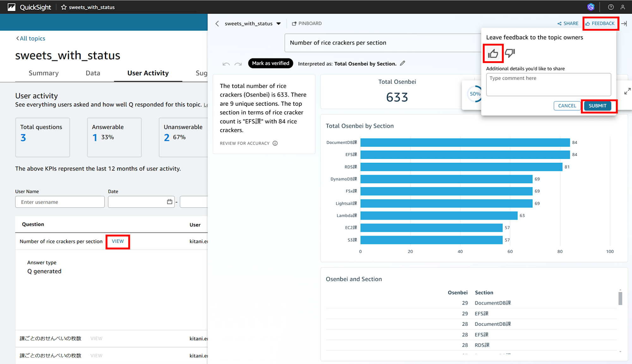Click the Total Osenbei 633 value

397,97
